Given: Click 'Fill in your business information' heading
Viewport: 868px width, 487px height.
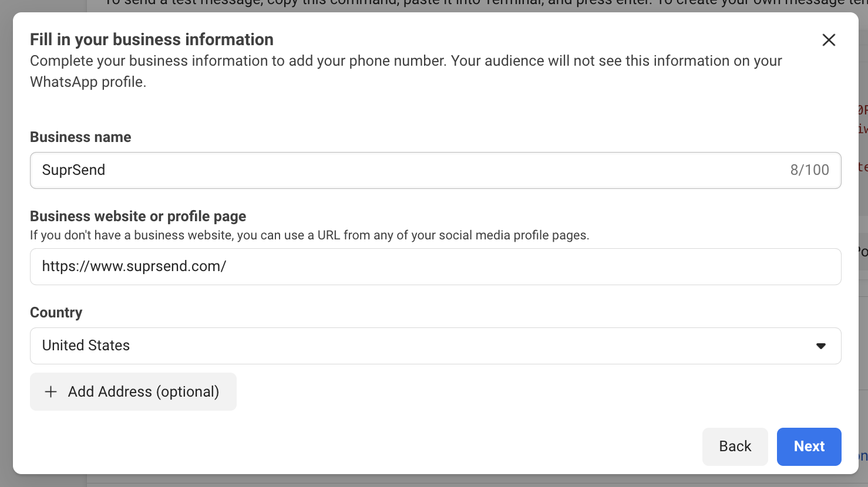Looking at the screenshot, I should pyautogui.click(x=152, y=39).
